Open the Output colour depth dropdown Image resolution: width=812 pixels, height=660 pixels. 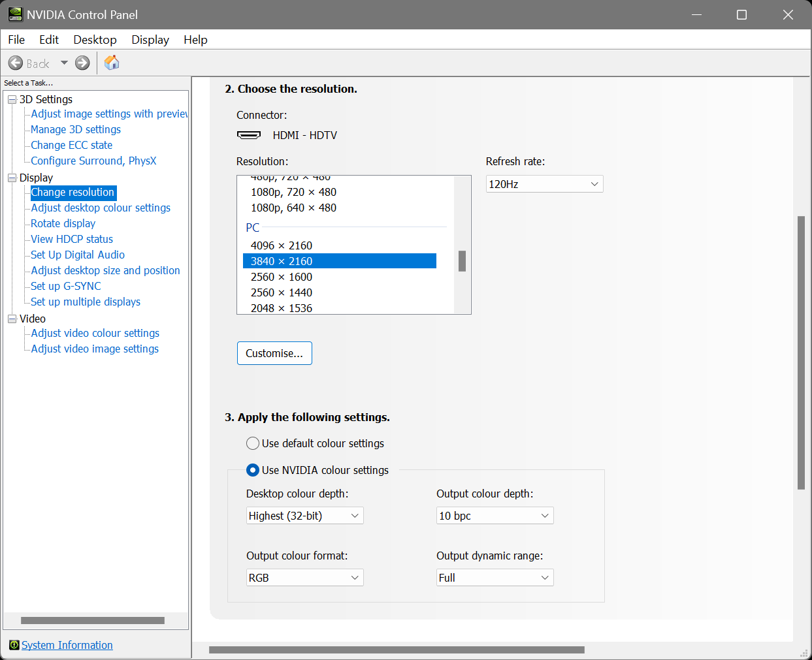(x=495, y=516)
